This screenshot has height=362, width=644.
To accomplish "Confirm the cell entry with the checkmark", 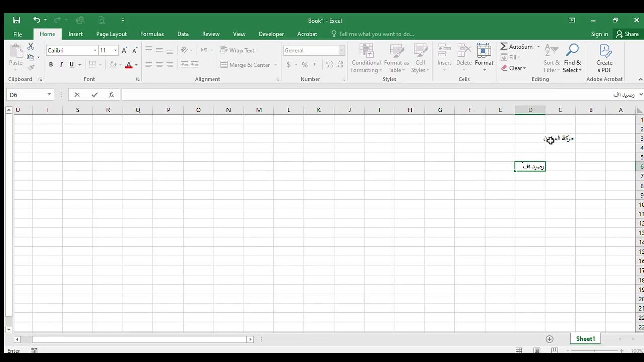I will pos(94,95).
